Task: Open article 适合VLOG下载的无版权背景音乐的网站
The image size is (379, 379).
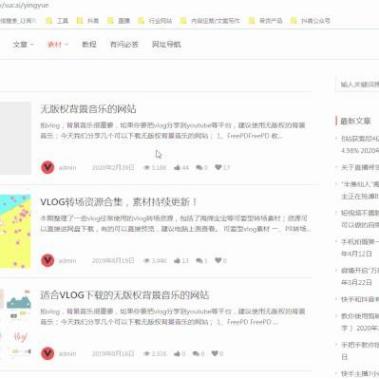Action: tap(124, 295)
